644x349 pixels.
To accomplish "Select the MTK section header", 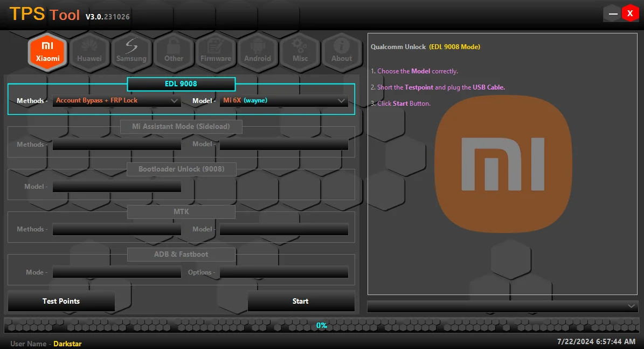I will 181,211.
